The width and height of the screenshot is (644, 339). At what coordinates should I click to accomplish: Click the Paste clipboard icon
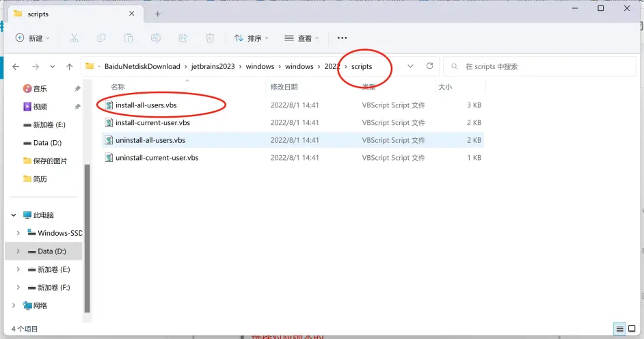pos(129,38)
